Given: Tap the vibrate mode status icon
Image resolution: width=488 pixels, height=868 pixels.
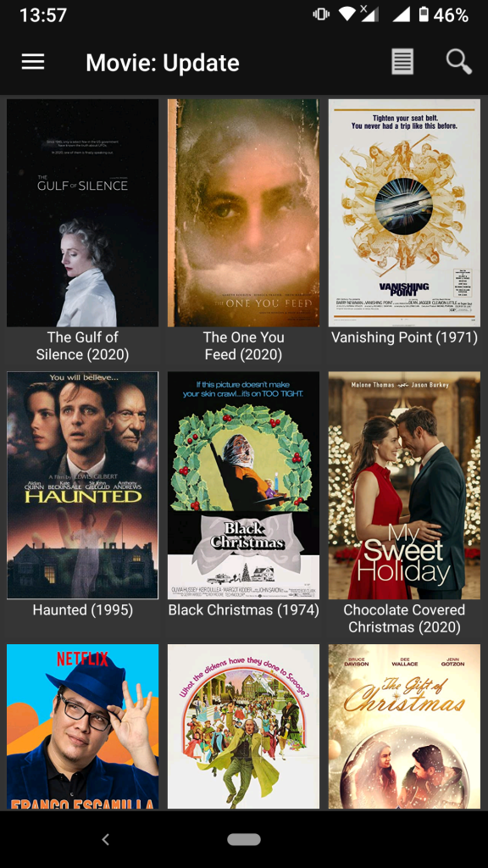Looking at the screenshot, I should coord(321,14).
